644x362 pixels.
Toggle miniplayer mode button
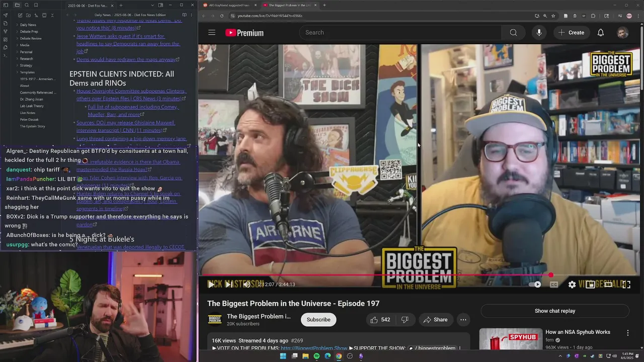coord(590,285)
